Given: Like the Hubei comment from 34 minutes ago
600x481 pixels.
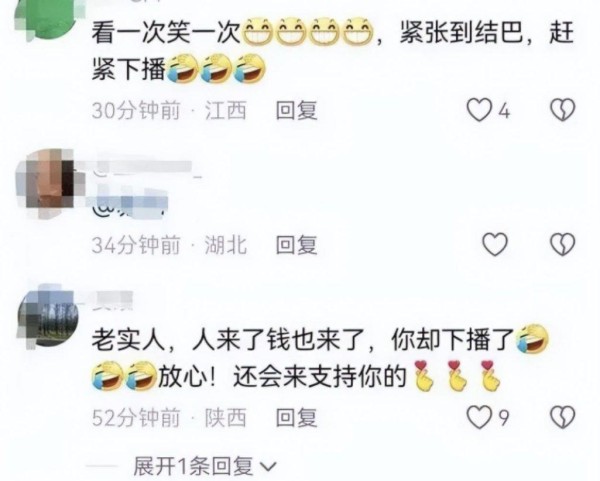Looking at the screenshot, I should point(495,244).
